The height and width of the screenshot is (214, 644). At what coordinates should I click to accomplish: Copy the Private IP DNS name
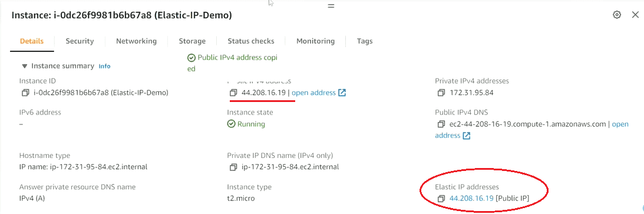coord(233,167)
